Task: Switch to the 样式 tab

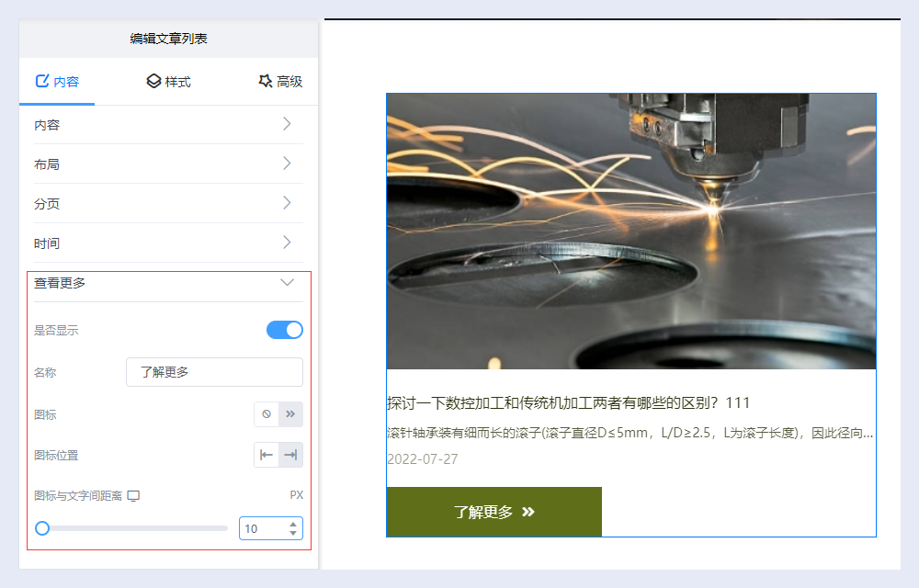Action: pyautogui.click(x=168, y=82)
